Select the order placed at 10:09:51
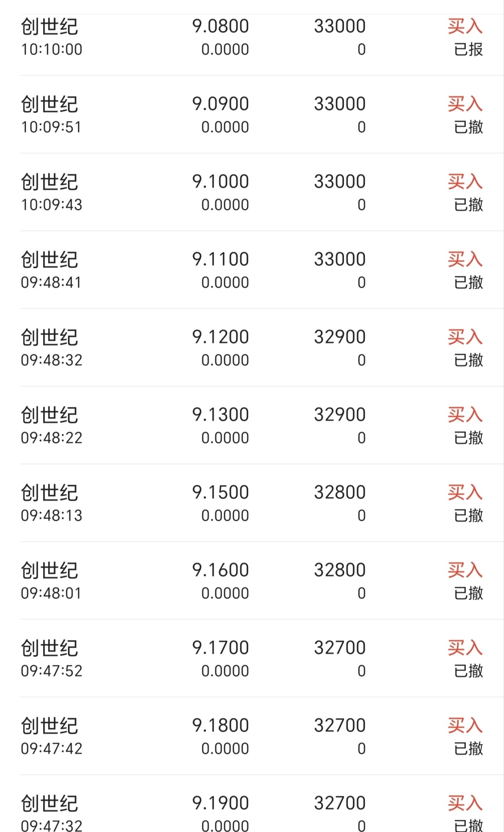504x832 pixels. point(252,115)
